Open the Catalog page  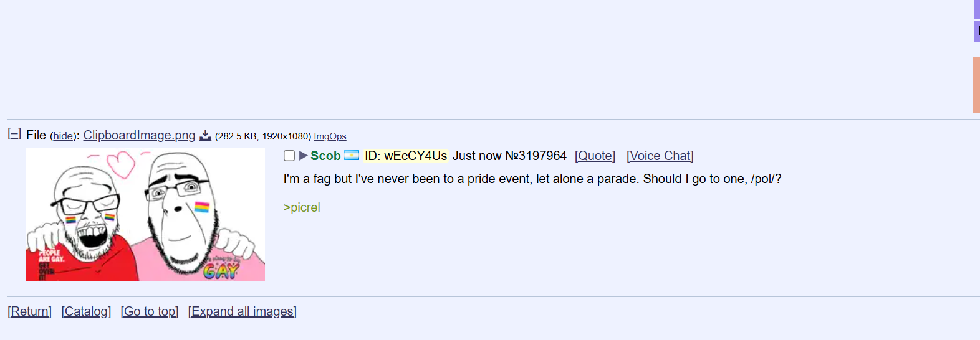86,311
